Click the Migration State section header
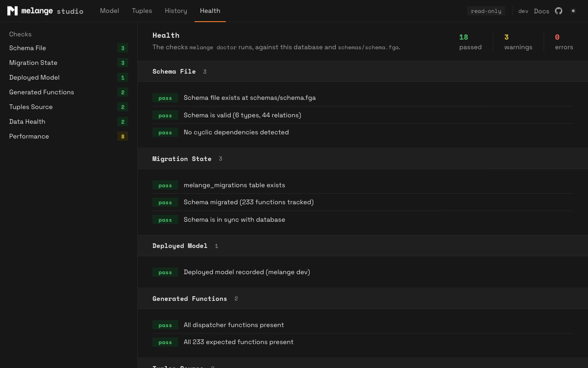The width and height of the screenshot is (588, 368). pos(363,159)
